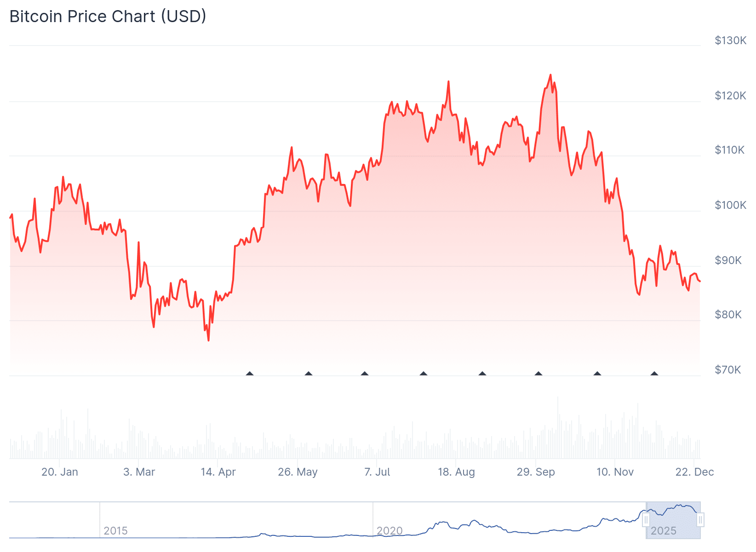Click the seventh diamond marker from left

(597, 374)
